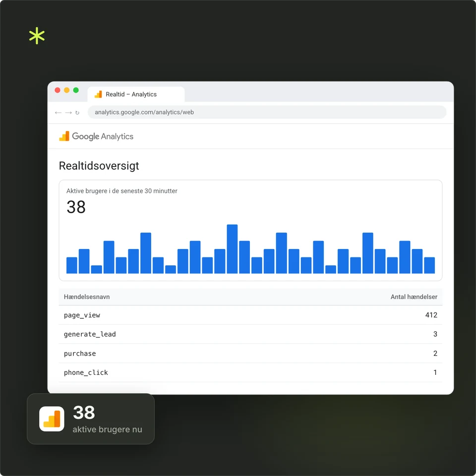Select the purchase event row
The width and height of the screenshot is (476, 476).
click(250, 354)
